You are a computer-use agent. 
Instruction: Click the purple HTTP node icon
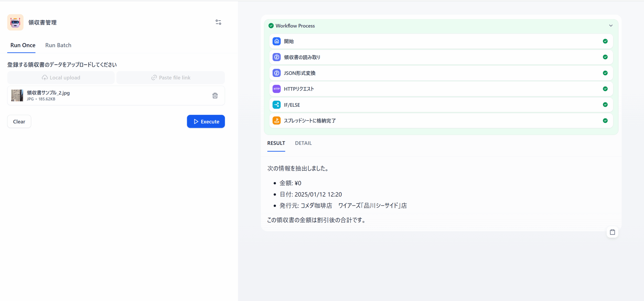point(276,89)
